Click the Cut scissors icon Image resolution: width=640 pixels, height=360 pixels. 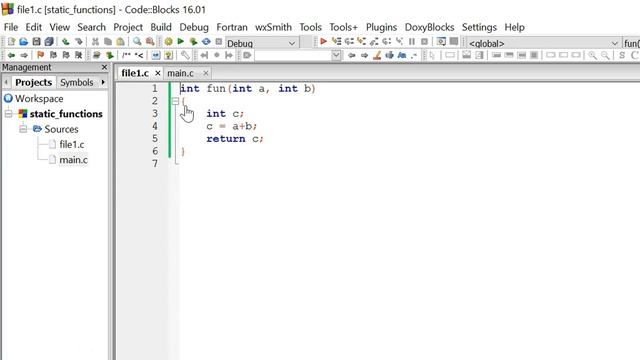95,41
